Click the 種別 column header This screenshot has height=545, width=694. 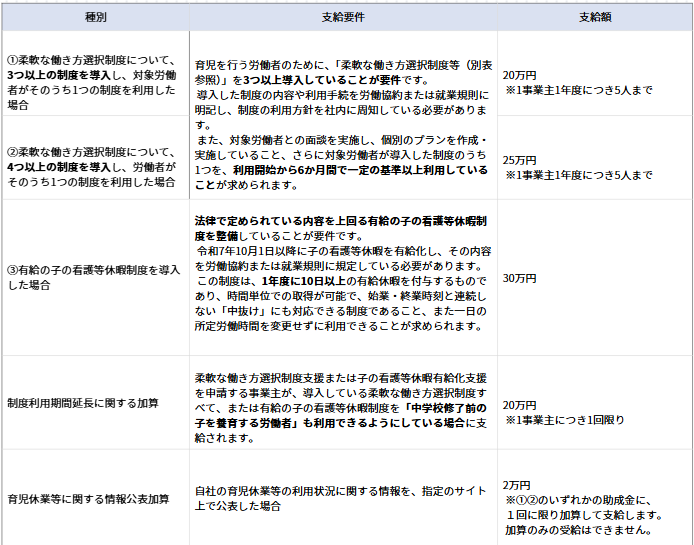(x=96, y=18)
